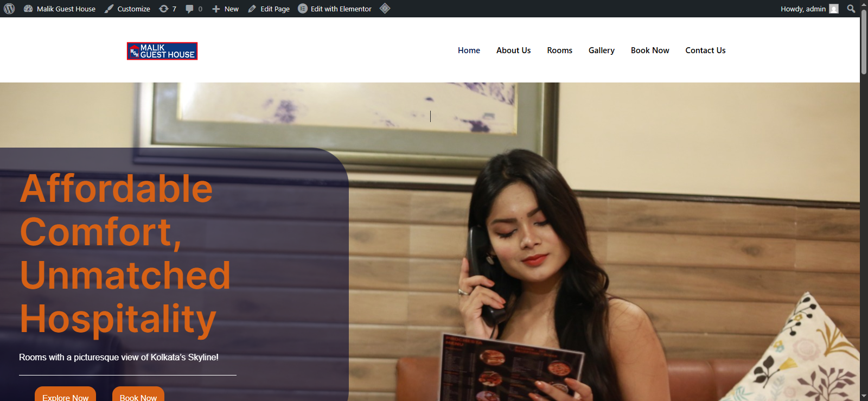Open the WordPress logo menu
This screenshot has height=401, width=868.
(x=9, y=9)
